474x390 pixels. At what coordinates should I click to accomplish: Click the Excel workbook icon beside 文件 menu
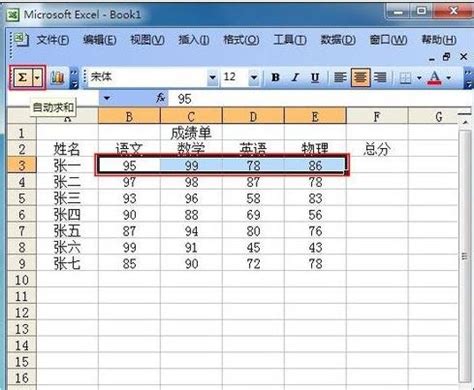[21, 40]
